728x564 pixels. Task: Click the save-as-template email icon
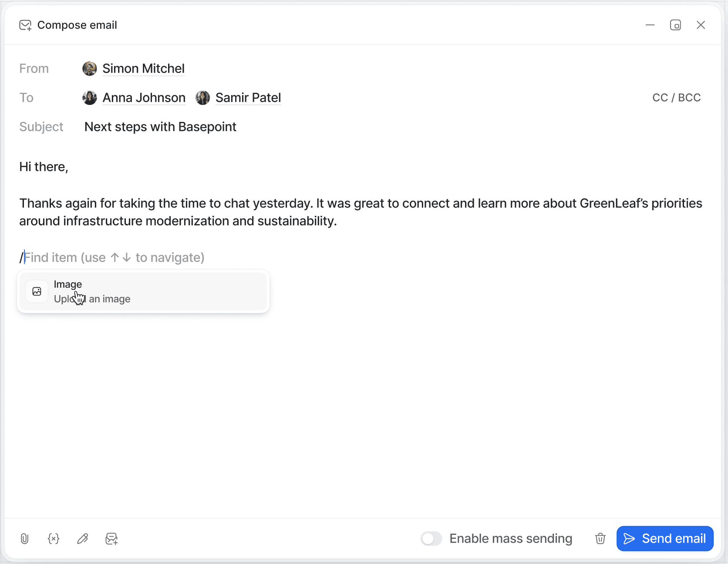coord(111,538)
